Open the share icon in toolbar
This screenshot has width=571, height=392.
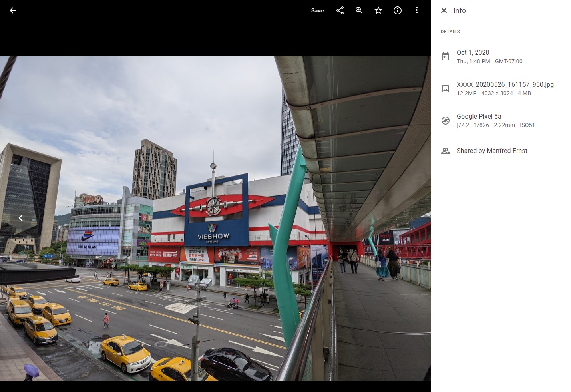tap(340, 10)
